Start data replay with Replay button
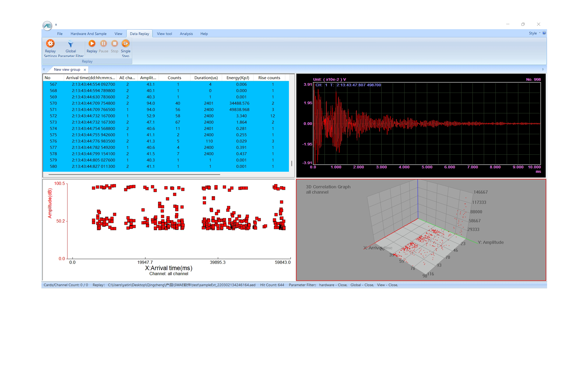 [x=92, y=44]
